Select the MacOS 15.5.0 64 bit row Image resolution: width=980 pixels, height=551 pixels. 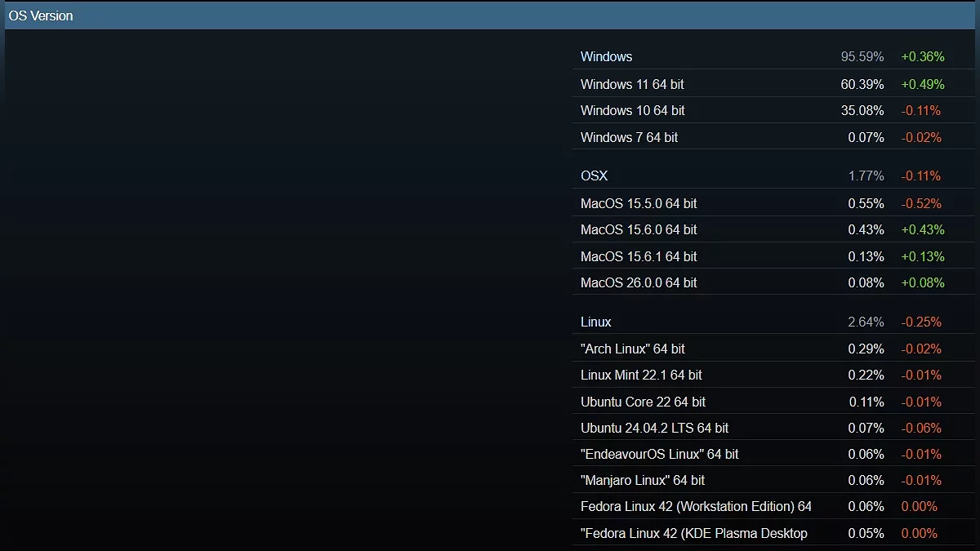point(773,203)
